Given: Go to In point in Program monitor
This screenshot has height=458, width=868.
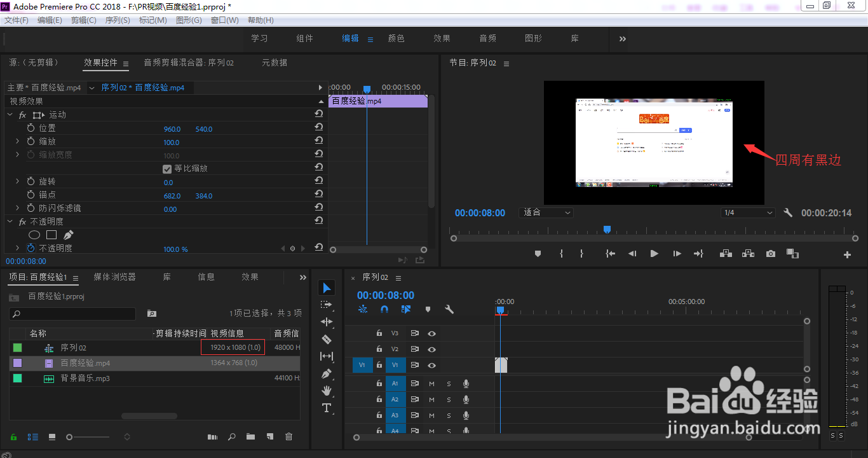Looking at the screenshot, I should [x=611, y=254].
